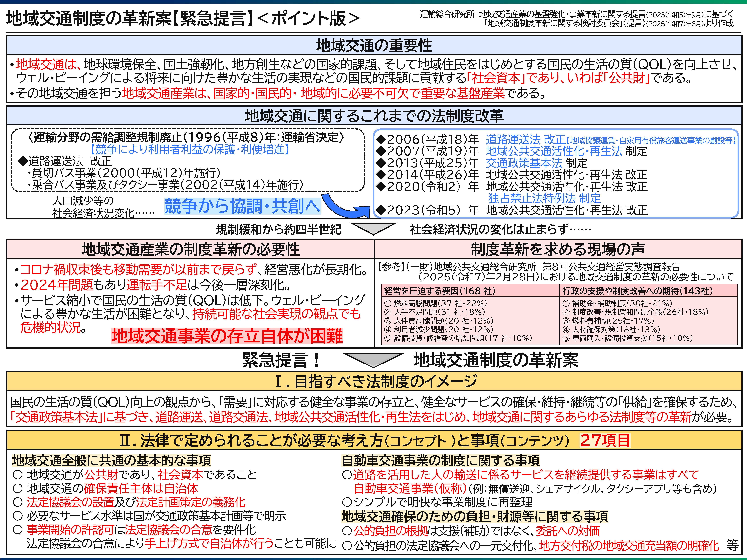Click the row ③ 人件費高騰問題(20社・12%)
The height and width of the screenshot is (560, 747).
tap(439, 321)
